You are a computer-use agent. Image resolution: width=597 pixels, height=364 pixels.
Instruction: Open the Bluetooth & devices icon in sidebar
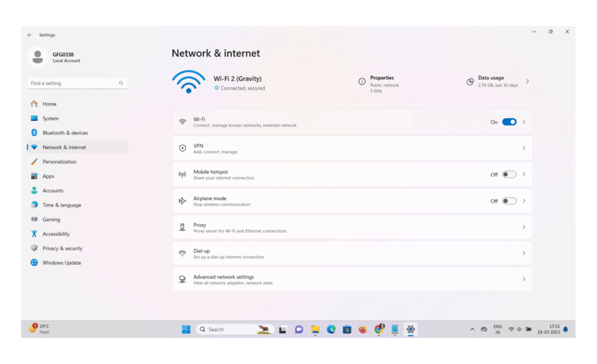(x=34, y=133)
